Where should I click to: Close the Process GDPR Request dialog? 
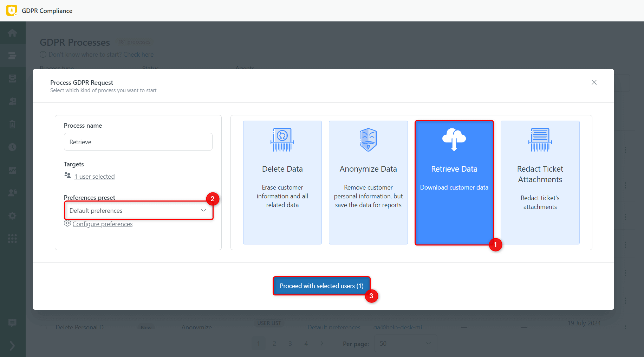(x=594, y=82)
